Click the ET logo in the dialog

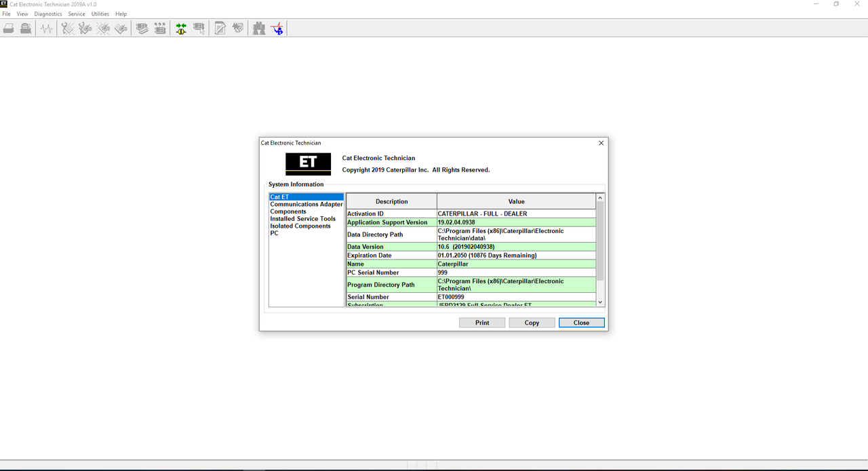point(308,163)
